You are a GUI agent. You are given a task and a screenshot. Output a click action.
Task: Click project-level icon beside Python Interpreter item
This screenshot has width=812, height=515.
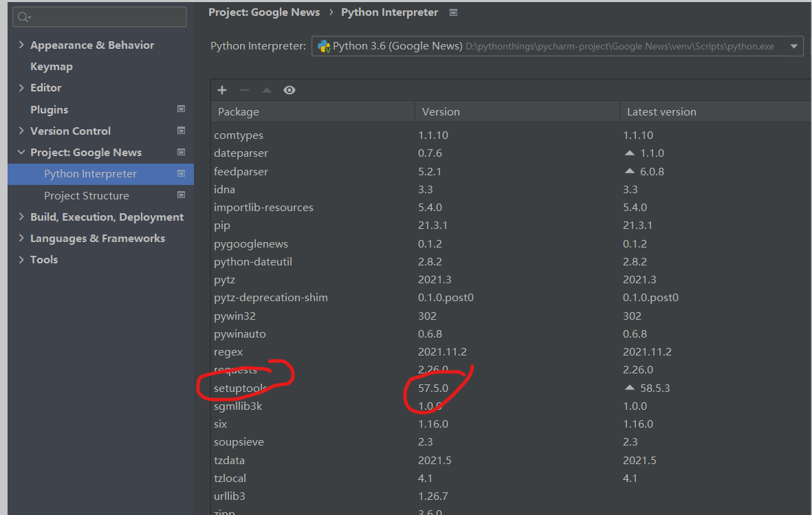click(x=182, y=173)
